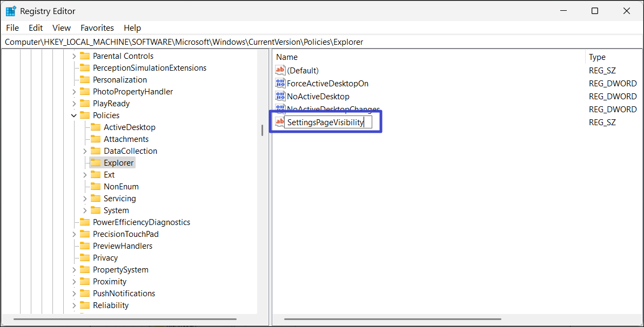Expand the PropertySystem key

coord(74,270)
